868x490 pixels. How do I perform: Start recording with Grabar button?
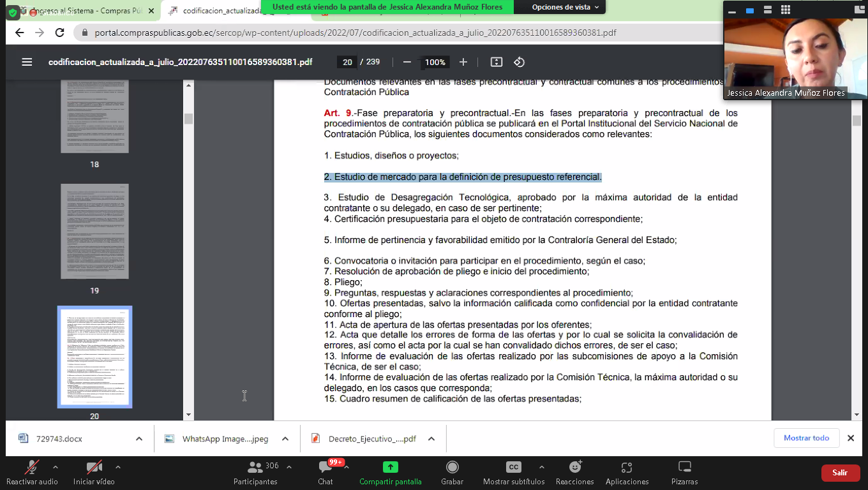(452, 471)
